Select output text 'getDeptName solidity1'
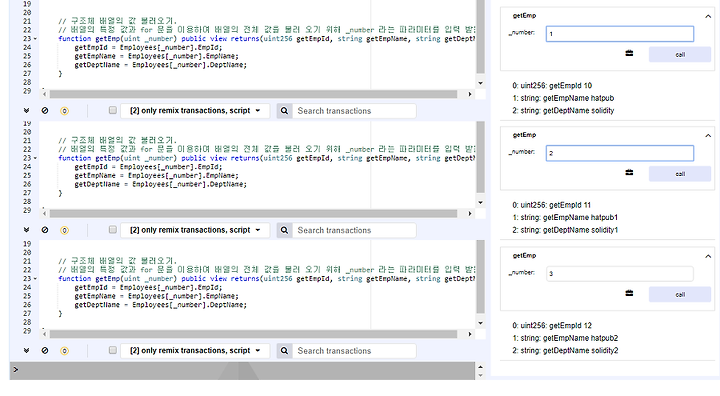This screenshot has width=720, height=396. click(580, 230)
